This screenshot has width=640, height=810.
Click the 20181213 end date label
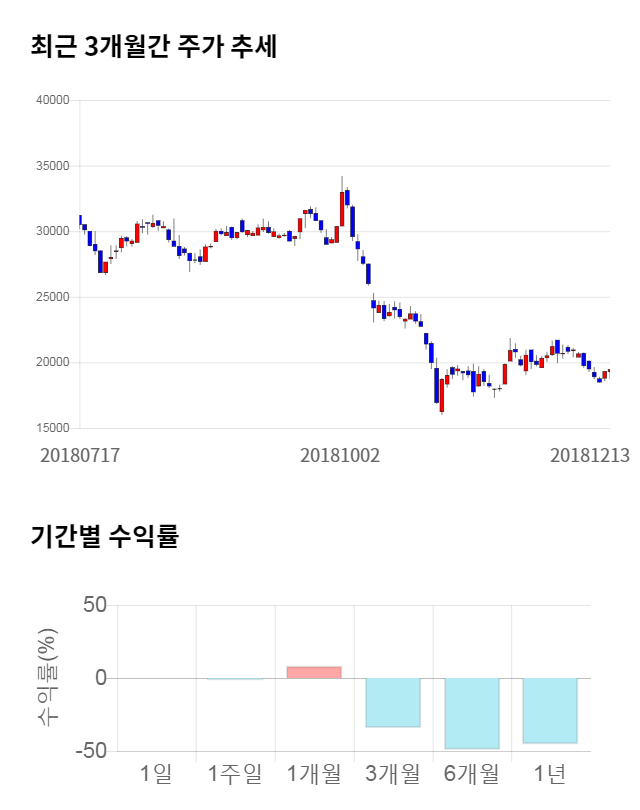click(x=590, y=455)
